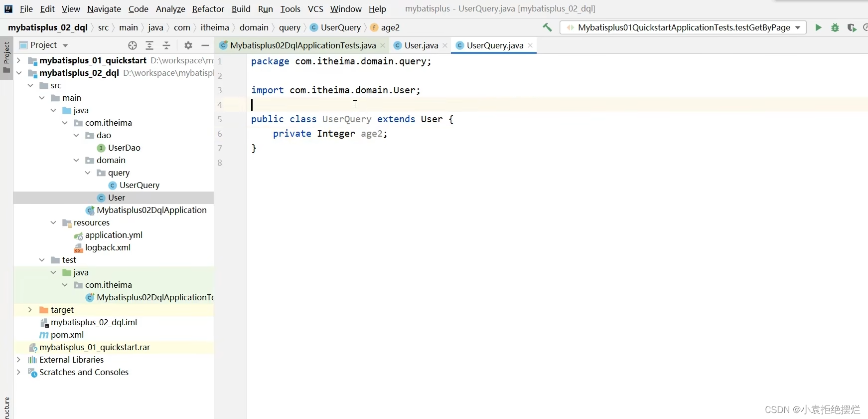This screenshot has width=868, height=419.
Task: Open the File menu
Action: tap(26, 9)
